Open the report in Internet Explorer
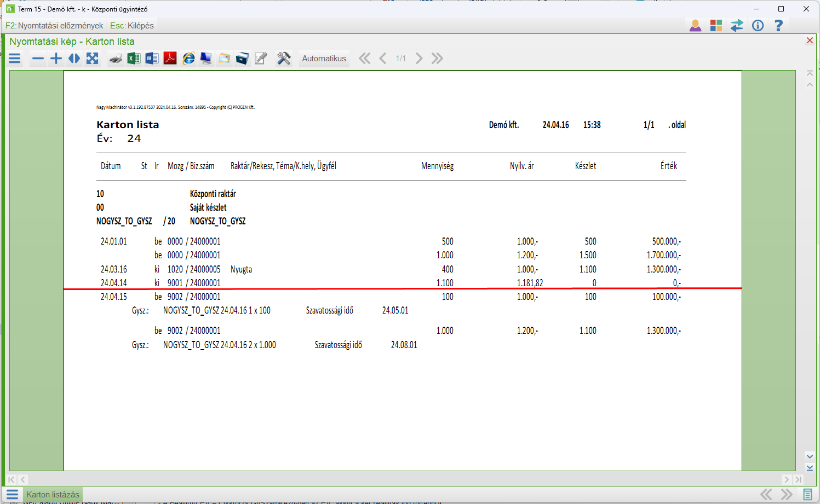 click(x=188, y=59)
